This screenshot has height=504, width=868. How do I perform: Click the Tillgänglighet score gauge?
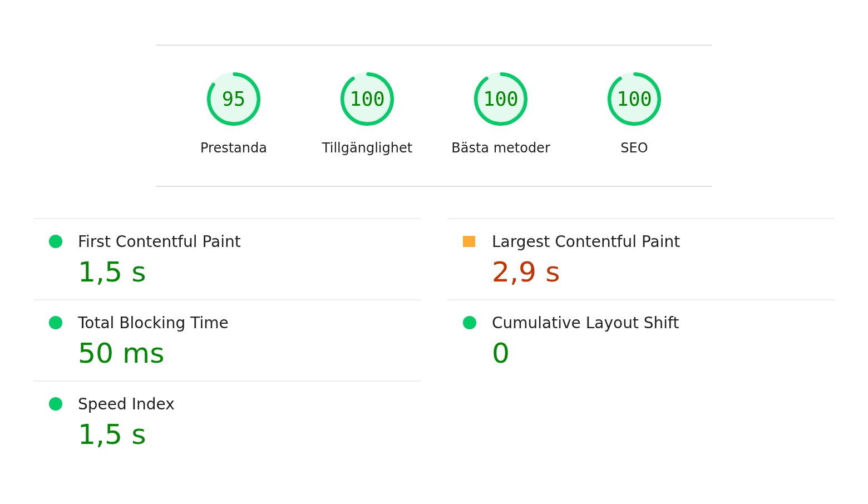tap(367, 99)
